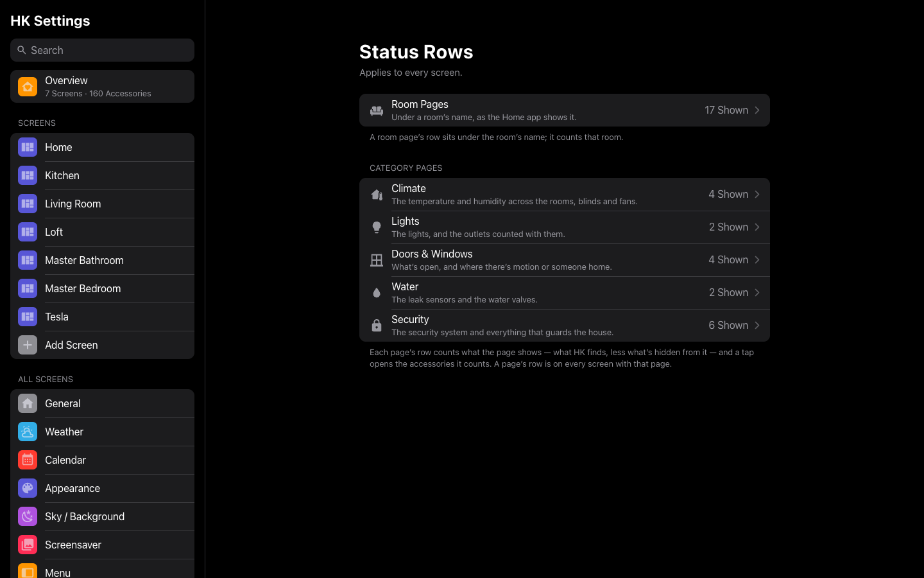Open Master Bedroom screen settings
Screen dimensions: 924x578
click(x=102, y=288)
